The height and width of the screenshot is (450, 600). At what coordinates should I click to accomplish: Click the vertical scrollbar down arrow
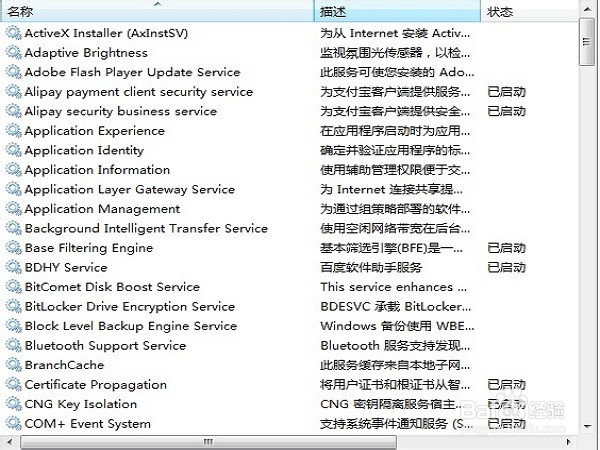pyautogui.click(x=587, y=426)
